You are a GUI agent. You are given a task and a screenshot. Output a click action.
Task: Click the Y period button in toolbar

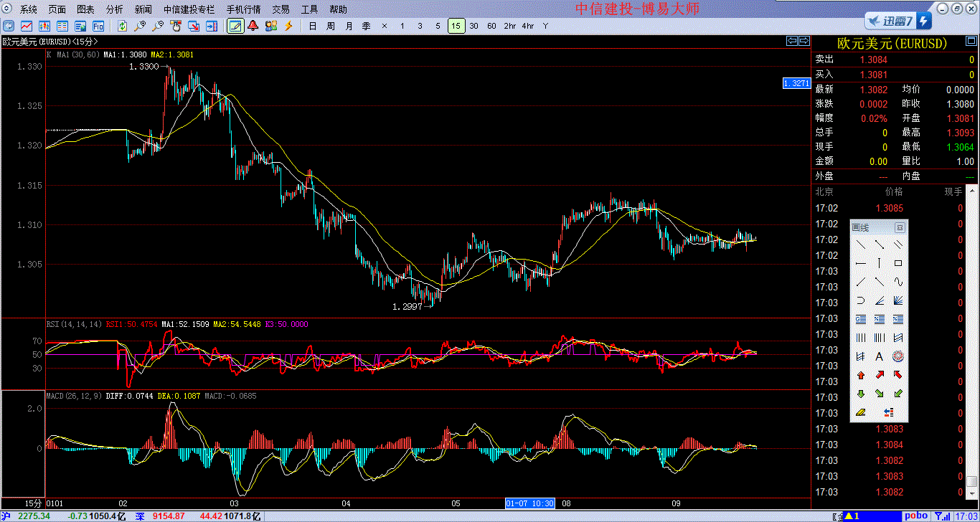(545, 26)
